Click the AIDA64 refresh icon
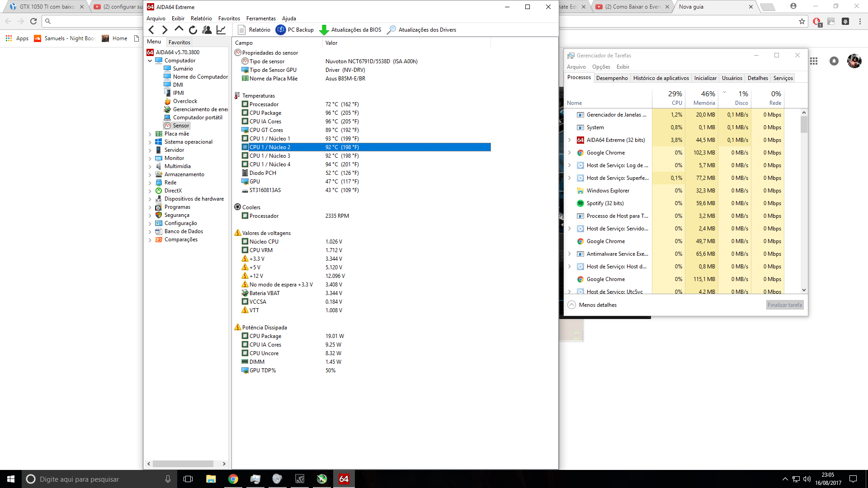 point(193,30)
